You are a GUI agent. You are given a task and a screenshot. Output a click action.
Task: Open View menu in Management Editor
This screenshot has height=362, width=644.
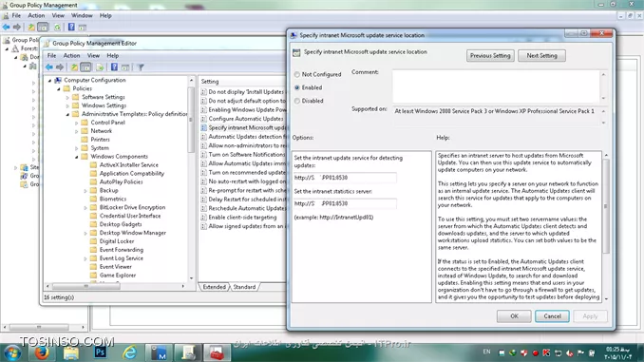coord(93,55)
